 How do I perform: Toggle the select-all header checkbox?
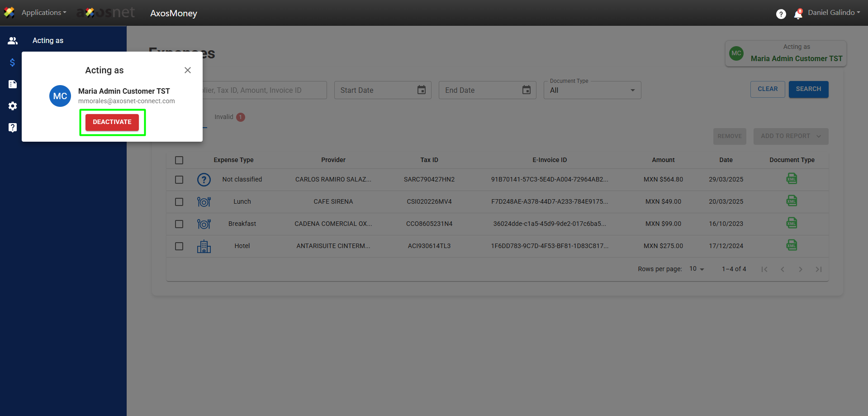point(179,160)
